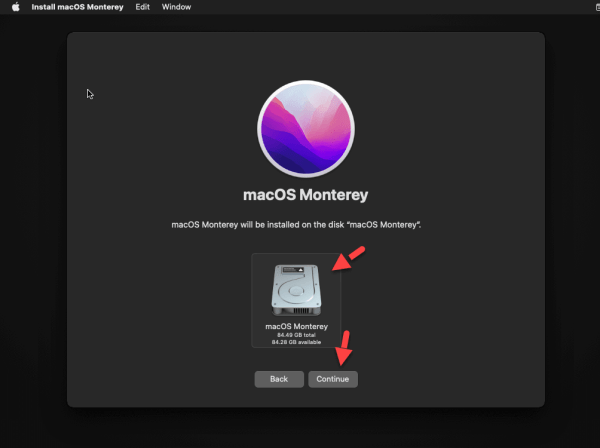This screenshot has height=448, width=600.
Task: Click the macOS Monterey heading text
Action: pyautogui.click(x=305, y=195)
